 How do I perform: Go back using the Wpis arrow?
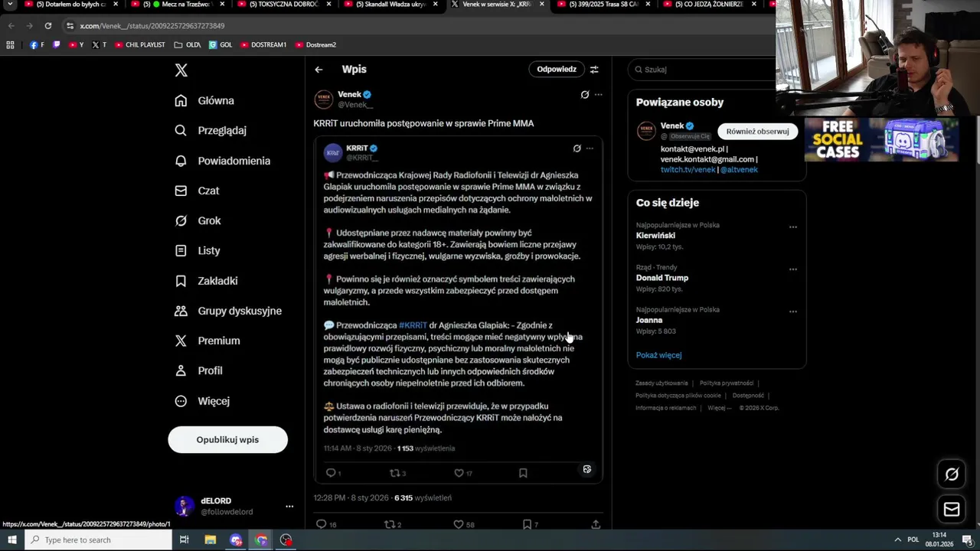(x=318, y=70)
